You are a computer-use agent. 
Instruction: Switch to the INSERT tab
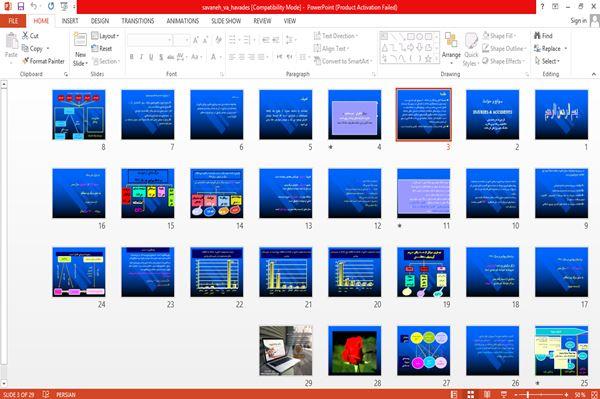pyautogui.click(x=70, y=21)
